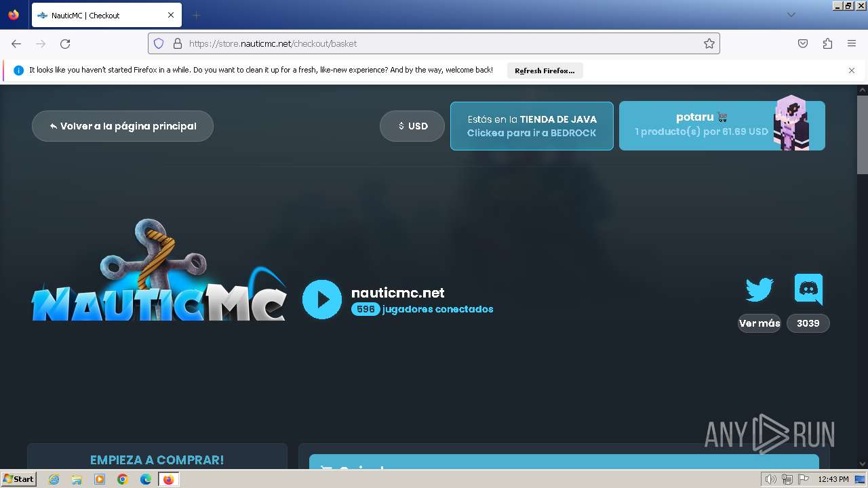Launch Internet Explorer from taskbar
The width and height of the screenshot is (868, 488).
coord(54,479)
